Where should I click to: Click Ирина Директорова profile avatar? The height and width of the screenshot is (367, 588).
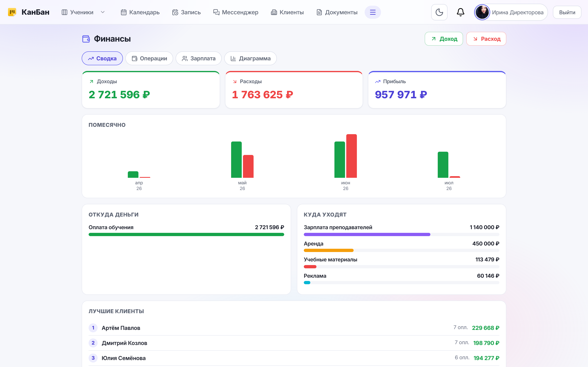point(482,12)
